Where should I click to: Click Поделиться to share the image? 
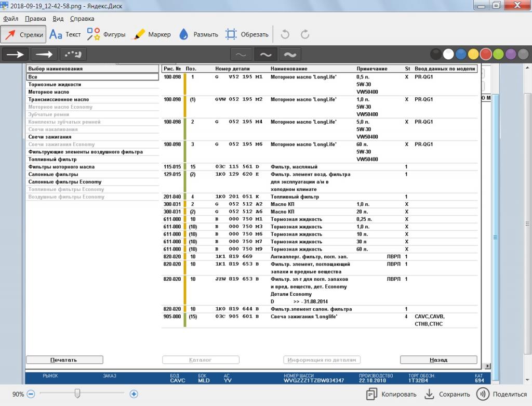pyautogui.click(x=501, y=394)
